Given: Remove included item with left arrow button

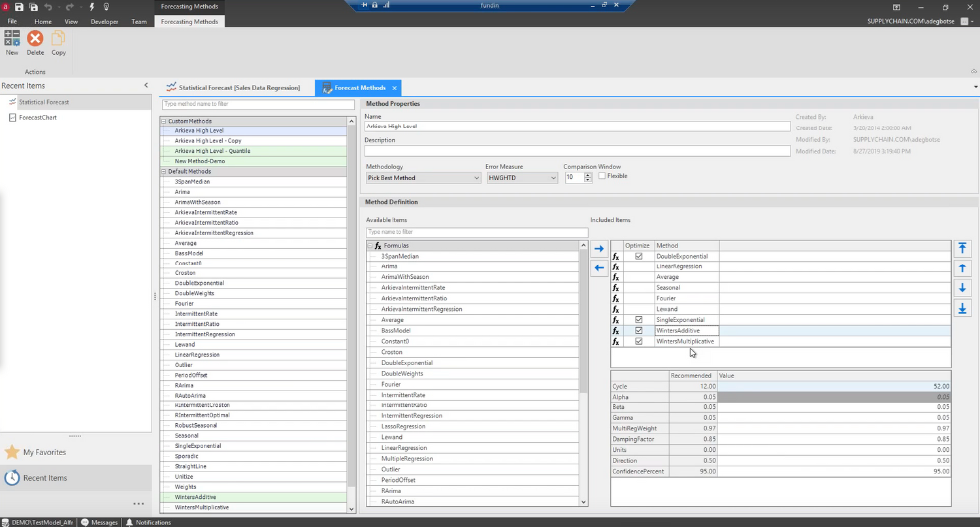Looking at the screenshot, I should tap(599, 268).
